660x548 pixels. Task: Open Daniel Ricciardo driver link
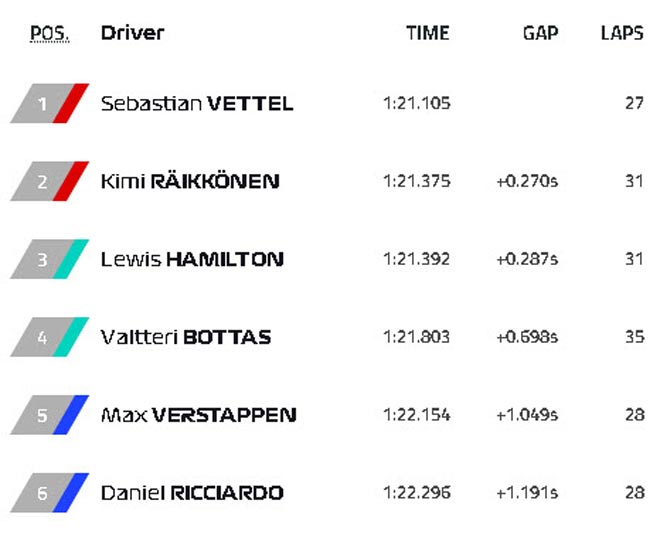click(192, 493)
